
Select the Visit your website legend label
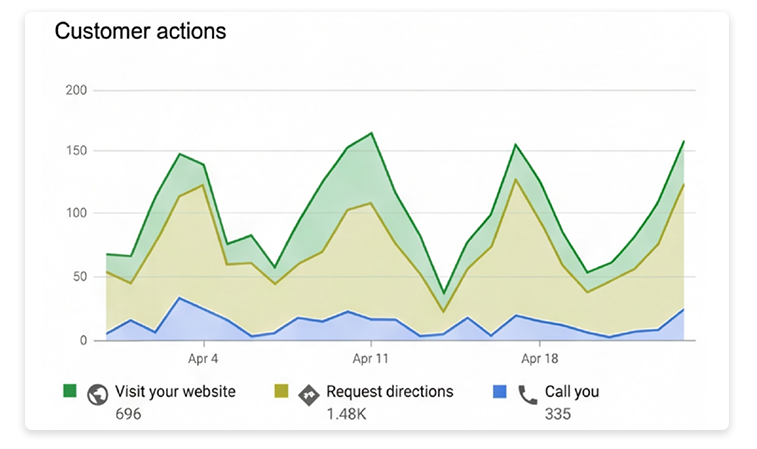pos(175,392)
